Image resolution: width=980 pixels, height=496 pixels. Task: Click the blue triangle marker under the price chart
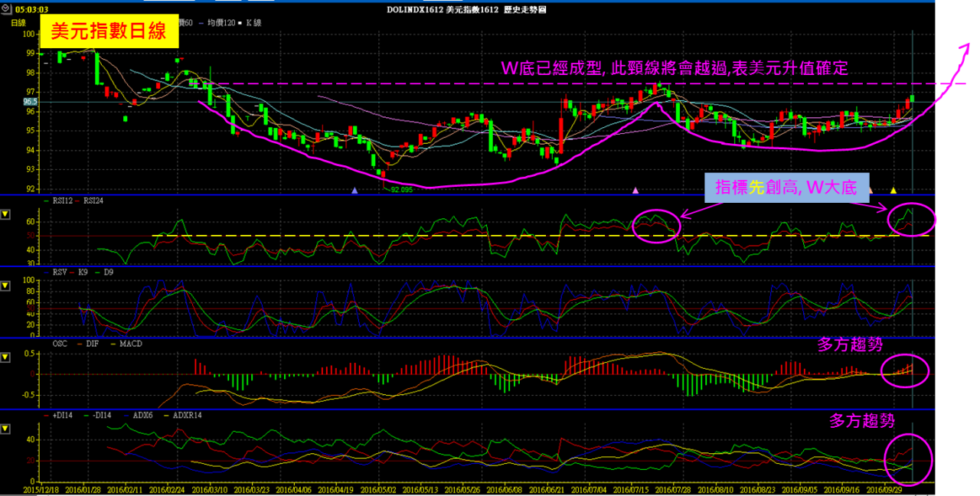(x=354, y=190)
